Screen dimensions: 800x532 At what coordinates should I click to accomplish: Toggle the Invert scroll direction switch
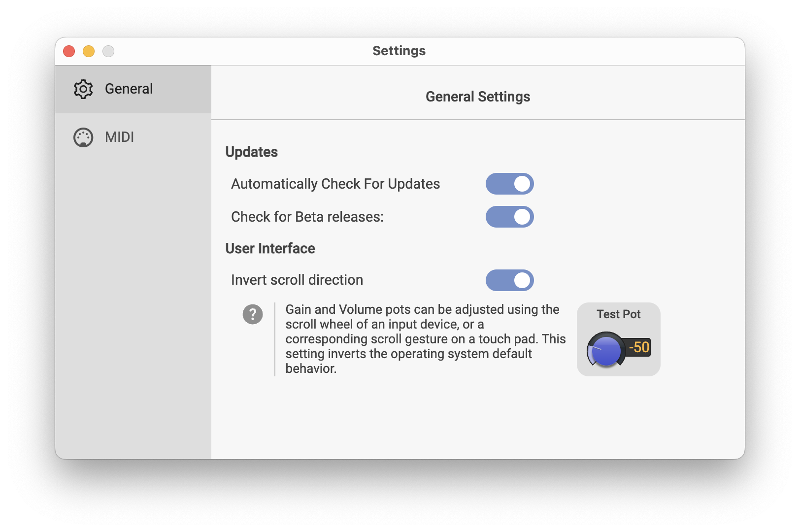[x=509, y=280]
